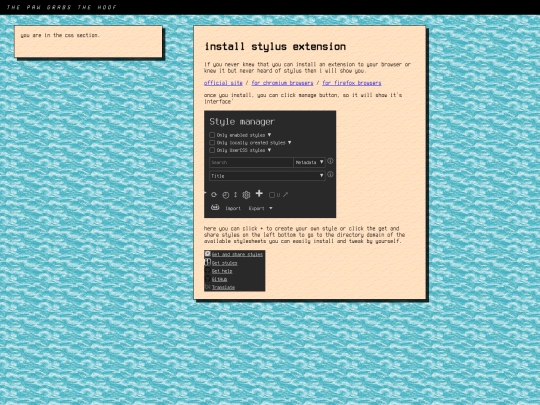Click the Style manager screenshot image
The width and height of the screenshot is (540, 405).
tap(270, 164)
